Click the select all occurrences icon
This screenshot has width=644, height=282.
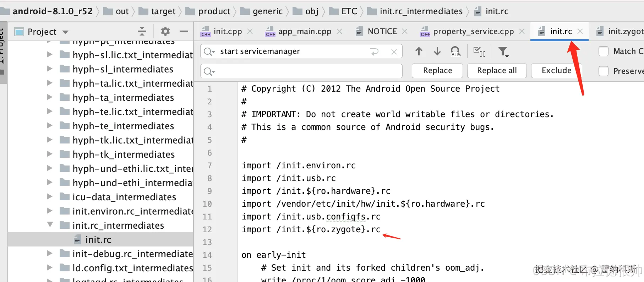point(479,51)
